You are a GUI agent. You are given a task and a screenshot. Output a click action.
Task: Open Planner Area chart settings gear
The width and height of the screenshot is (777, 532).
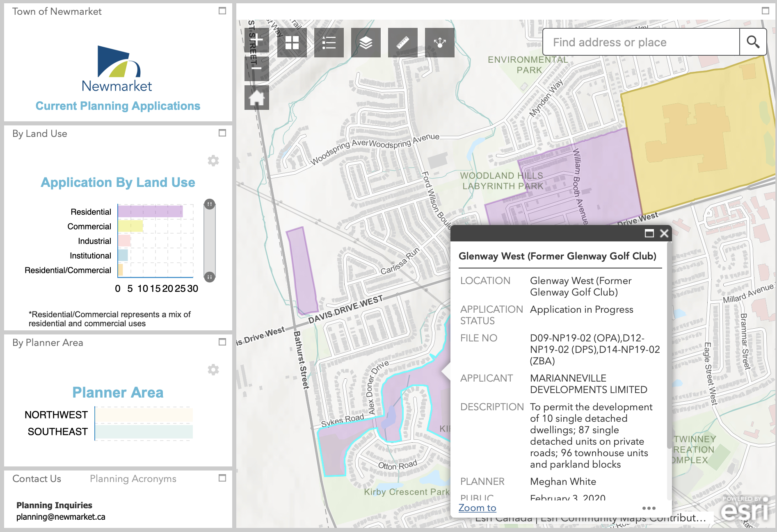click(x=213, y=370)
